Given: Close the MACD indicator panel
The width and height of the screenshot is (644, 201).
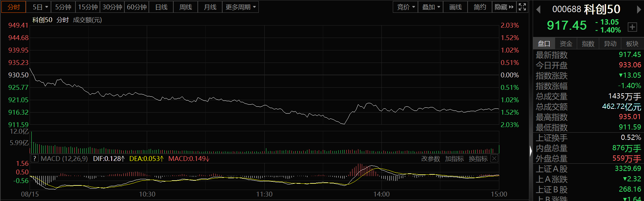Looking at the screenshot, I should pos(494,159).
